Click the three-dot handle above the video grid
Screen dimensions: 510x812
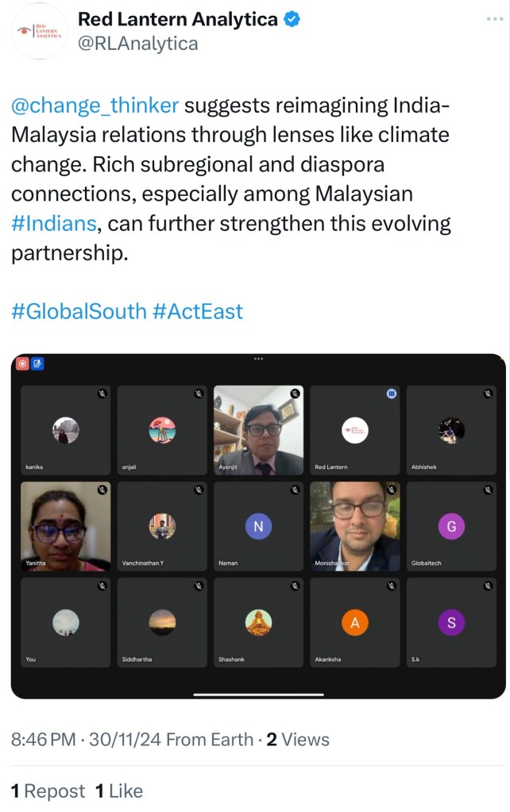(x=258, y=359)
